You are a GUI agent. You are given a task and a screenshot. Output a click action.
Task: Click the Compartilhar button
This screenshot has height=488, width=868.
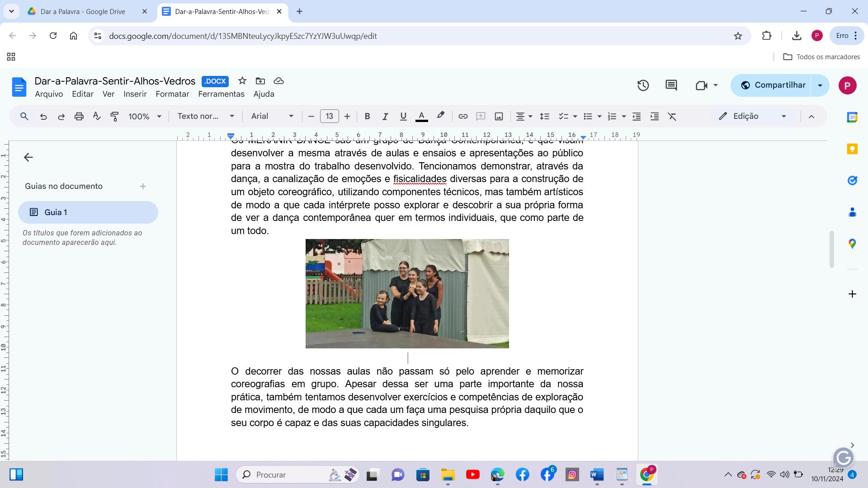coord(772,85)
